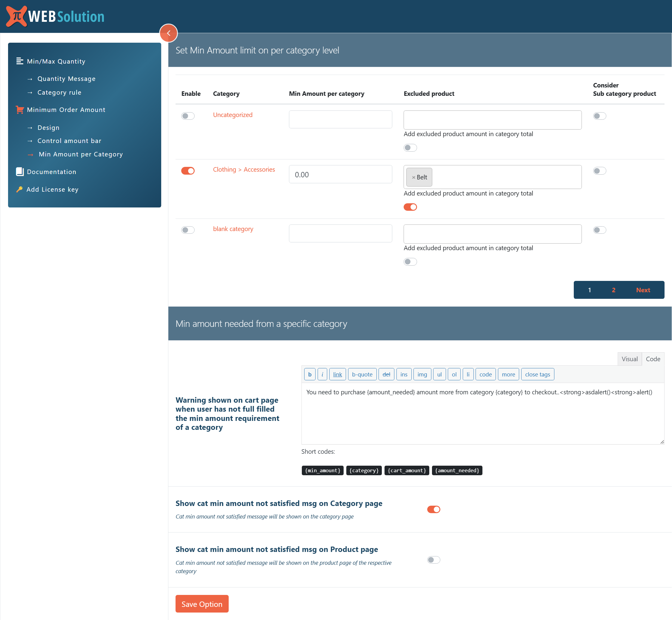Switch to the Code editor tab

tap(653, 359)
